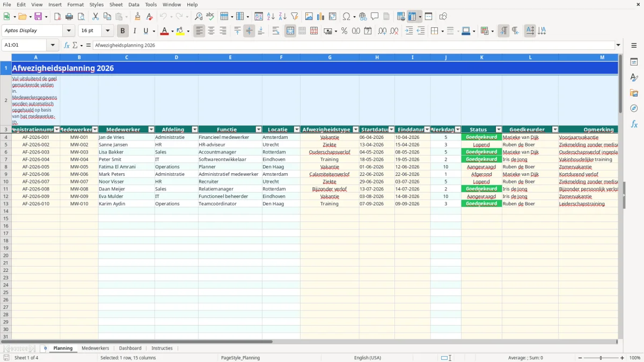644x362 pixels.
Task: Open the Format menu
Action: pos(75,4)
